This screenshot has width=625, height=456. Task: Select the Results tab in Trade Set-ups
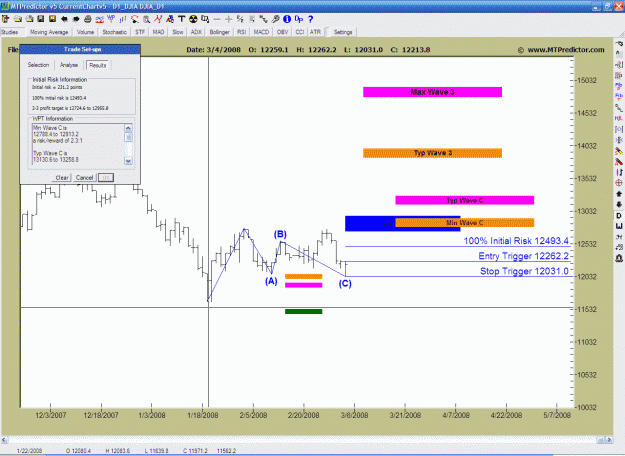tap(98, 65)
